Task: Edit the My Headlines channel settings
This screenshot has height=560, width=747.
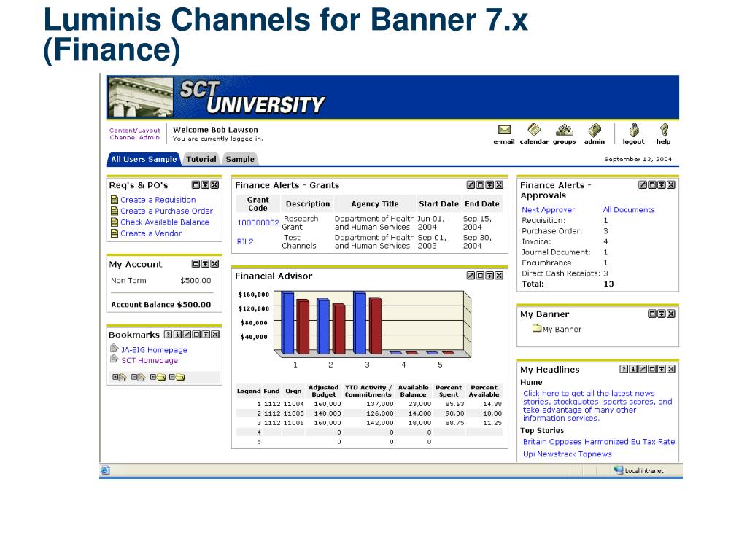Action: [x=643, y=368]
